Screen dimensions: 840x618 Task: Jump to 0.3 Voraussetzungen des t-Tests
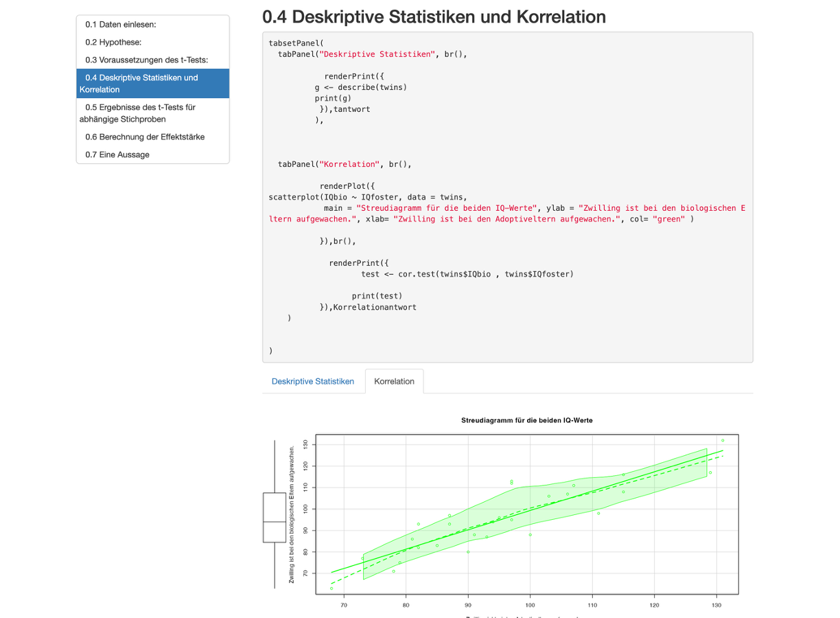tap(146, 60)
